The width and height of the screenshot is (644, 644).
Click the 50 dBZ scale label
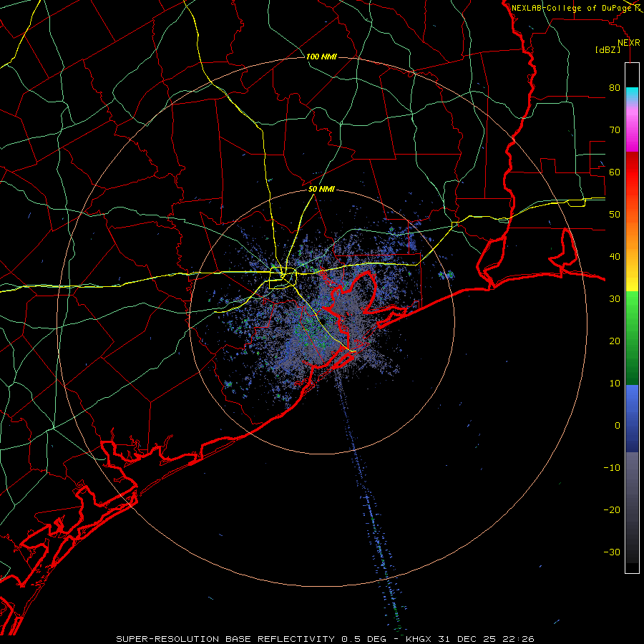coord(615,215)
